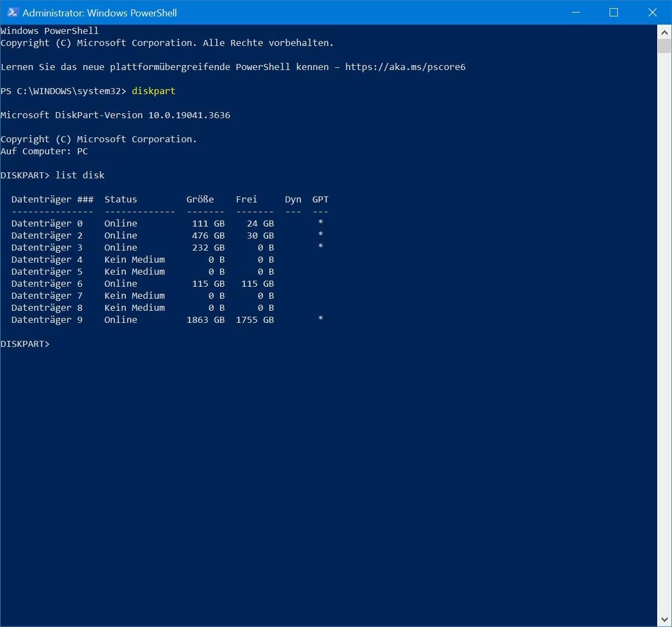Screen dimensions: 672x627
Task: Click 'Kein Medium' status of Datenträger 4
Action: tap(135, 259)
